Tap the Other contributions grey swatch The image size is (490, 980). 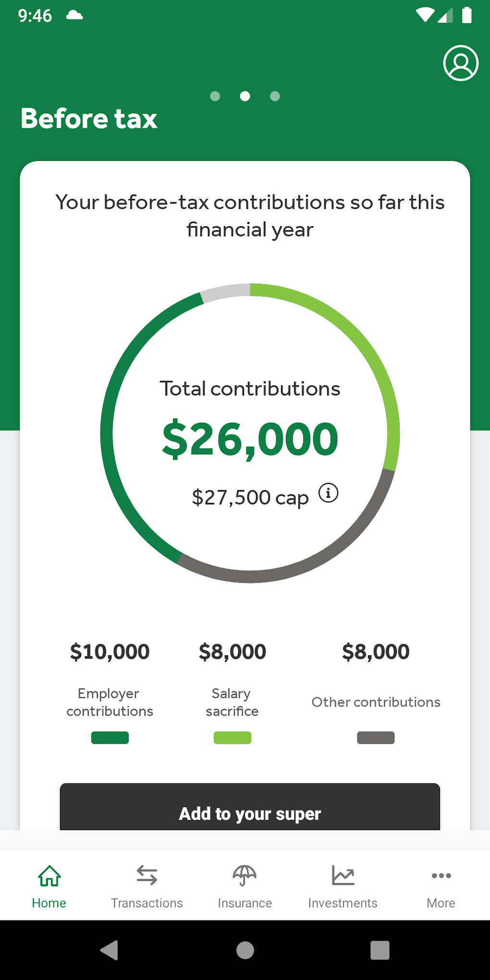pyautogui.click(x=375, y=737)
